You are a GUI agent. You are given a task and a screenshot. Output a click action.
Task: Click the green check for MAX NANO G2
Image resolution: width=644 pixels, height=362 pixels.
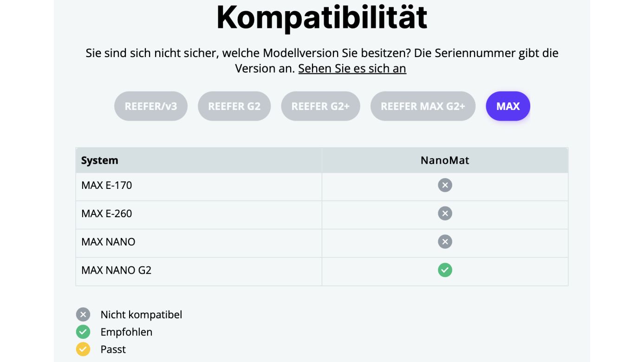click(x=445, y=270)
